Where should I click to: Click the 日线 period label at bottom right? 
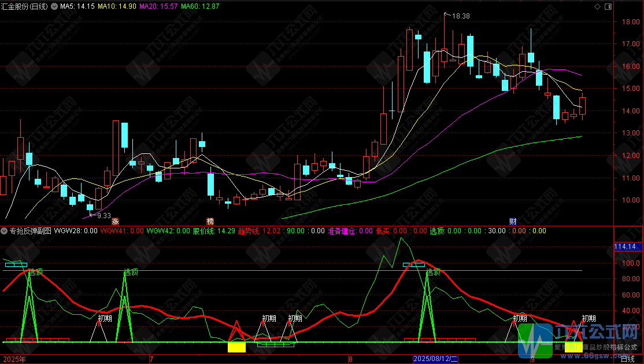(627, 359)
